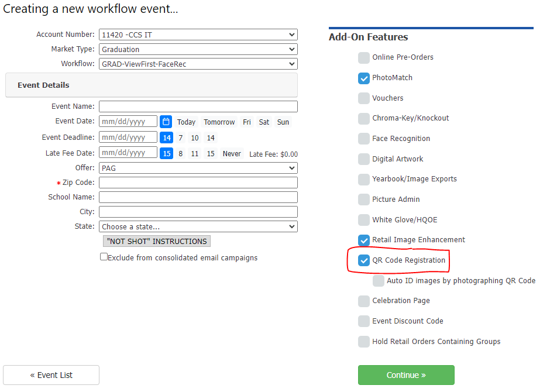Open the Event Date calendar picker icon
557x392 pixels.
click(166, 122)
